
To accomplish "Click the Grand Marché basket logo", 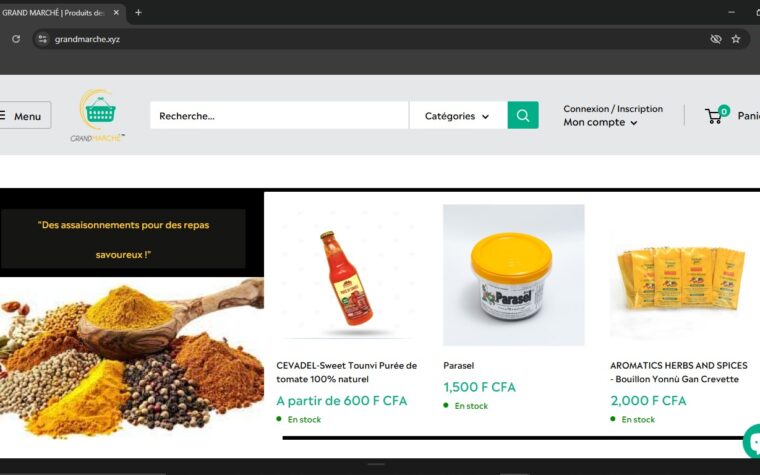I will (97, 115).
